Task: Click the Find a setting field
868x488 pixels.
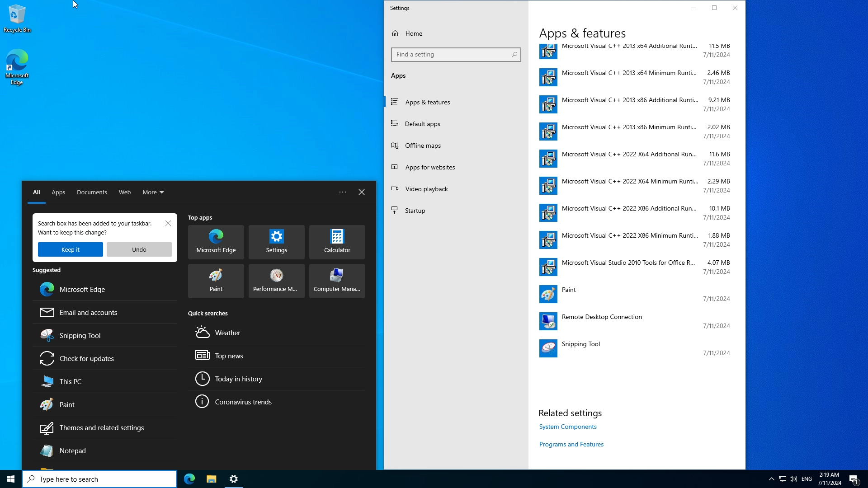Action: [452, 55]
